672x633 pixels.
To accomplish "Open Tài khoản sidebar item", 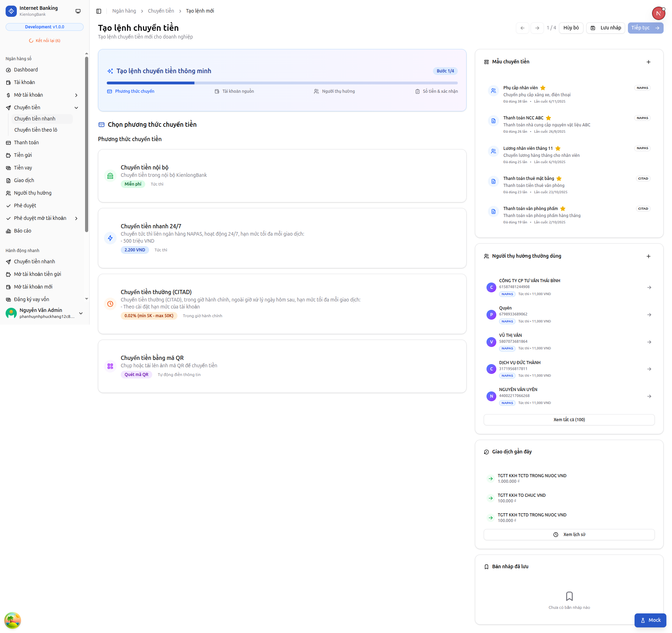I will pos(43,83).
